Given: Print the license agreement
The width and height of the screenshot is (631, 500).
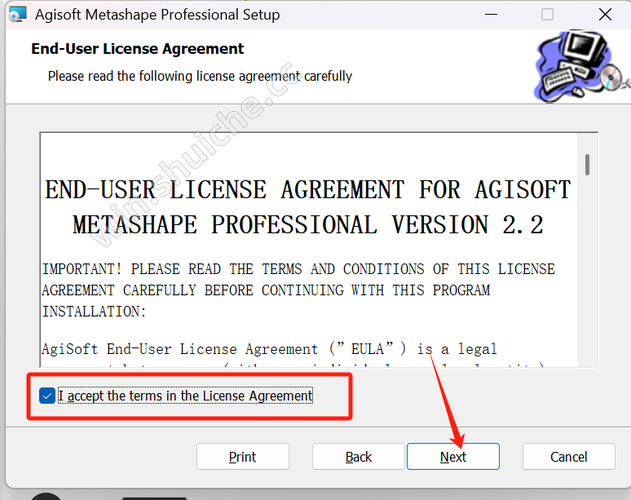Looking at the screenshot, I should pos(243,457).
